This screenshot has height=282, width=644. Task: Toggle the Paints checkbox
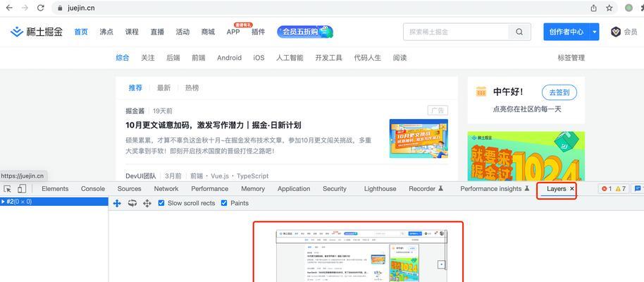[x=224, y=203]
